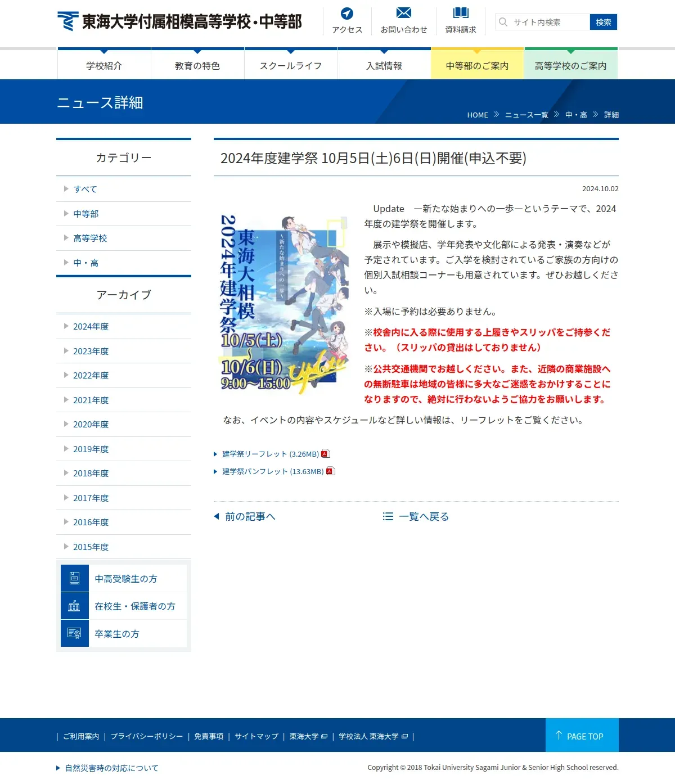The height and width of the screenshot is (784, 675).
Task: Open the 中等部のご案内 navigation tab
Action: coord(478,64)
